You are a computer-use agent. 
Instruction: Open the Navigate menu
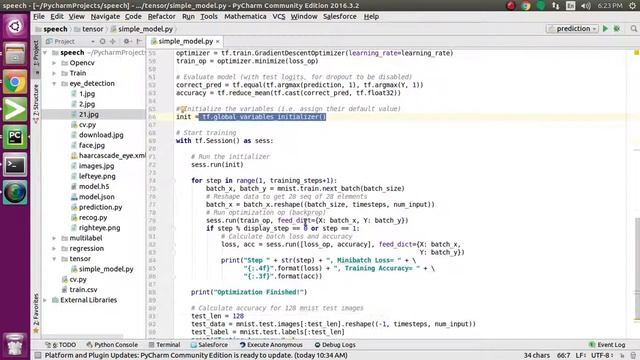105,16
